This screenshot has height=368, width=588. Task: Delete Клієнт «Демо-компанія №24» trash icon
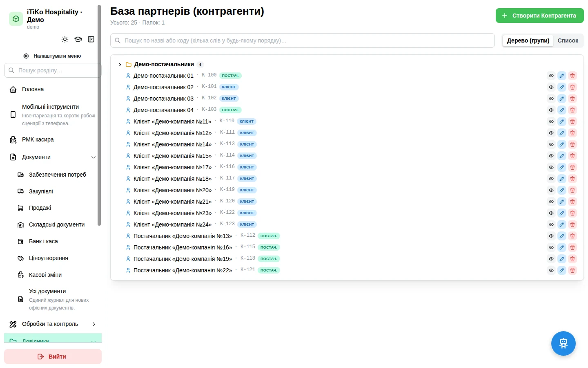[x=572, y=224]
